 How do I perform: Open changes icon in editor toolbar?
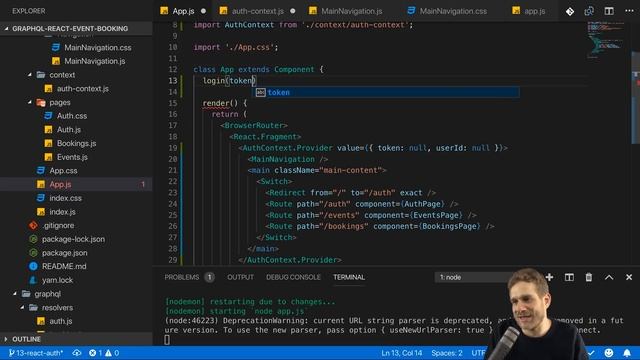(x=589, y=11)
